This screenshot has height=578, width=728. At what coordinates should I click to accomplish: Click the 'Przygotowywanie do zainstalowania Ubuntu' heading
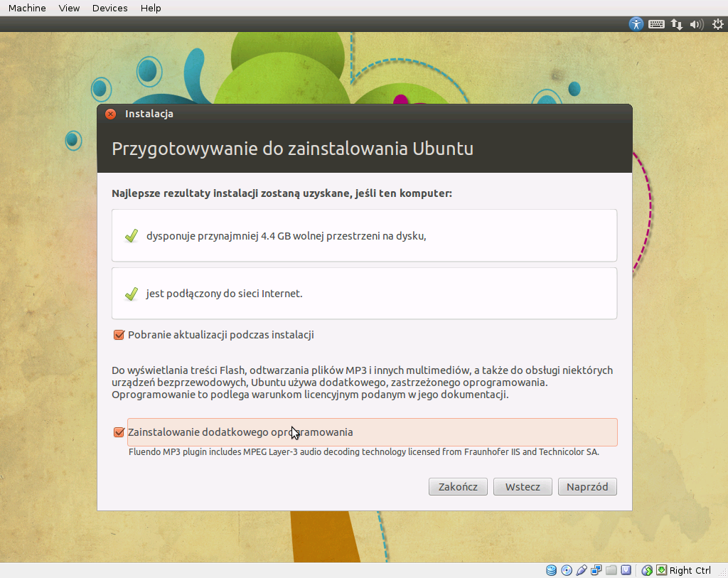pyautogui.click(x=292, y=149)
